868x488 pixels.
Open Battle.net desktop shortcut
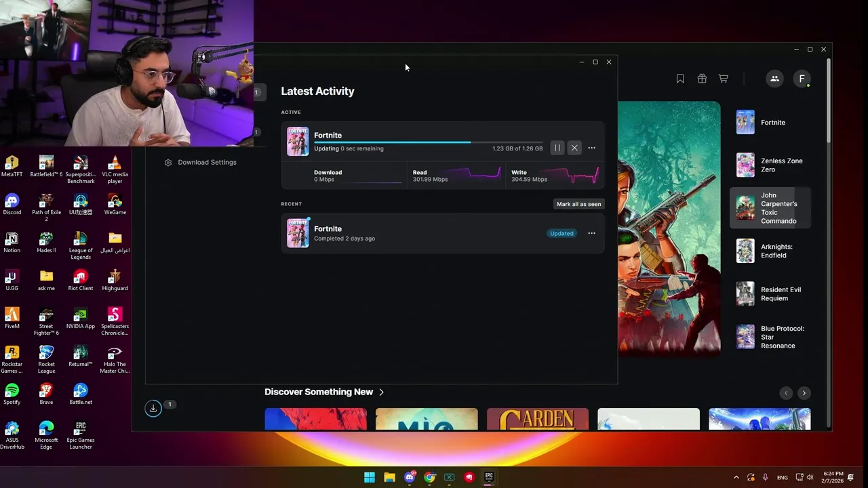click(81, 394)
